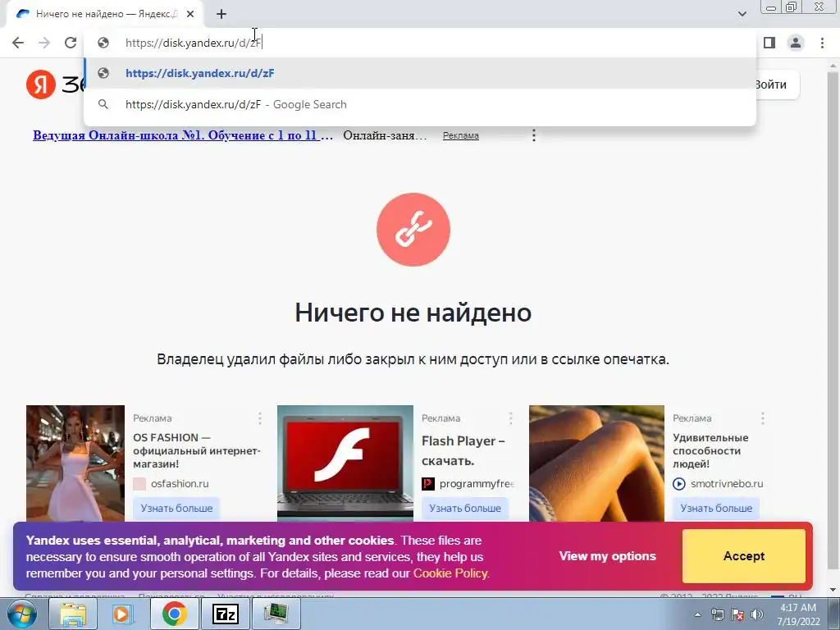Show hidden system tray icons
This screenshot has width=840, height=630.
pos(697,614)
